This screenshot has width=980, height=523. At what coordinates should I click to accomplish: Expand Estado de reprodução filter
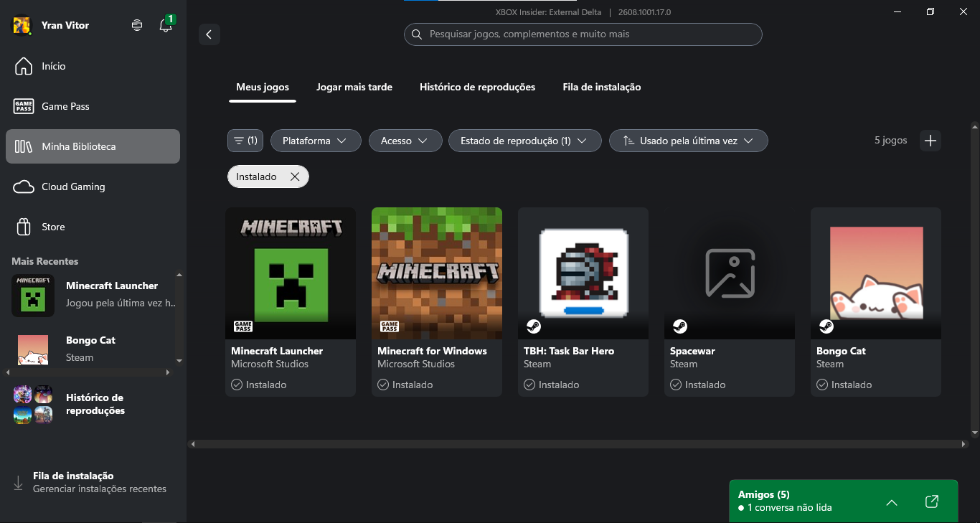(524, 141)
